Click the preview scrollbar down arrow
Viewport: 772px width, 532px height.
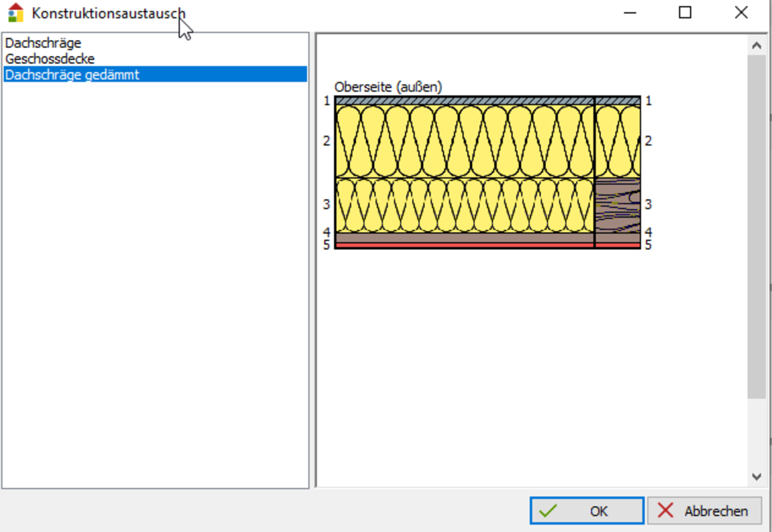(x=756, y=476)
